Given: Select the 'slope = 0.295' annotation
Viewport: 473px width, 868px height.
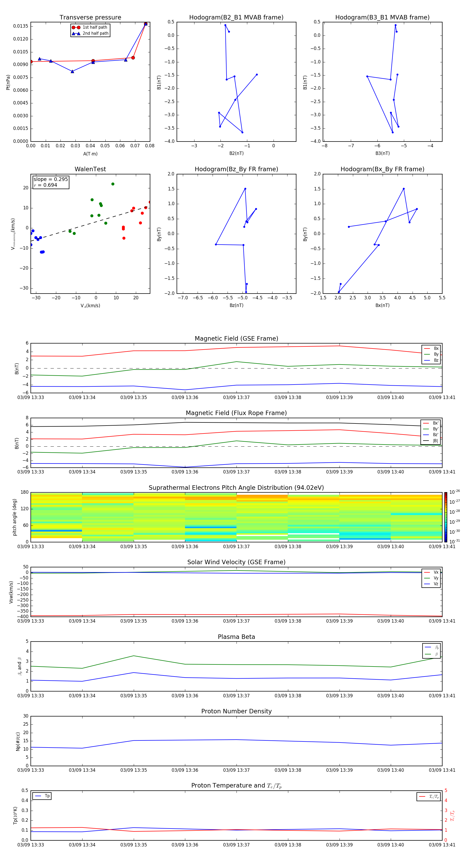Looking at the screenshot, I should 50,179.
